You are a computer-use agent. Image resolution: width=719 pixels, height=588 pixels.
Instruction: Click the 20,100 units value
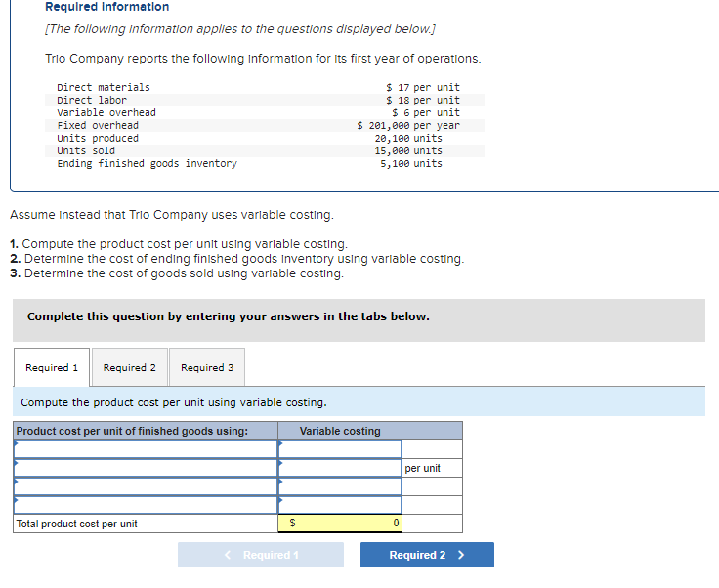coord(408,138)
